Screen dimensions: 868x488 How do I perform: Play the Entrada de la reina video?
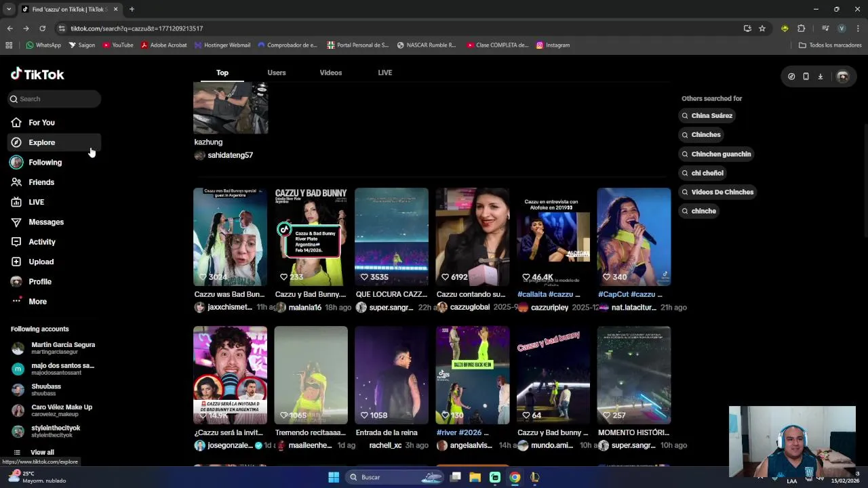391,375
